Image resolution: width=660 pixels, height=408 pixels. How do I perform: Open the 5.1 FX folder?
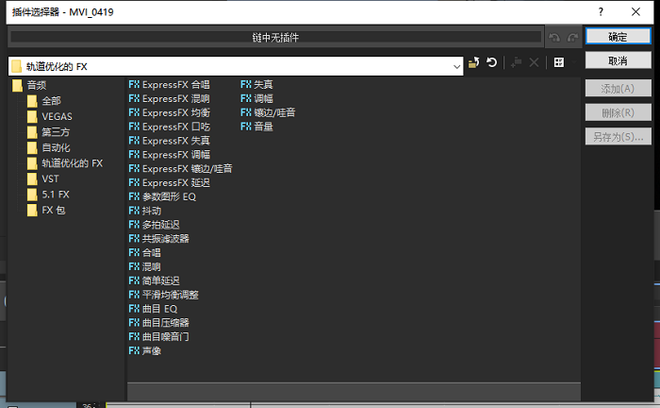pos(55,194)
